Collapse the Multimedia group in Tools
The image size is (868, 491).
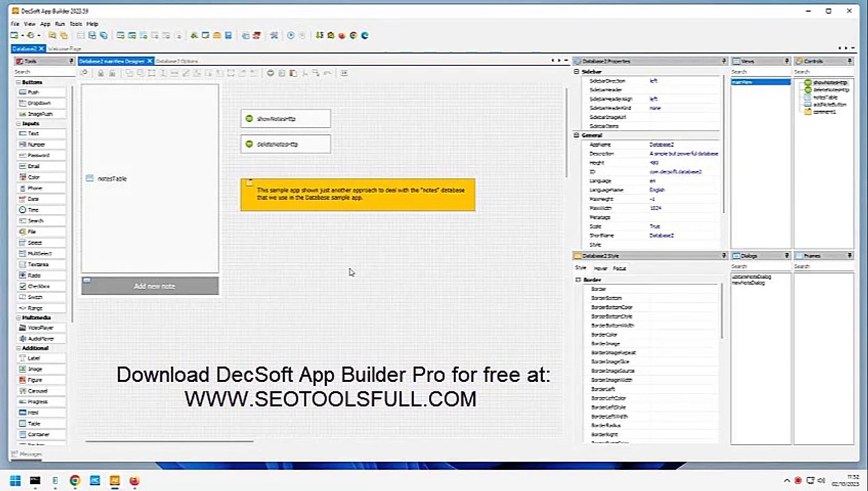(x=18, y=318)
